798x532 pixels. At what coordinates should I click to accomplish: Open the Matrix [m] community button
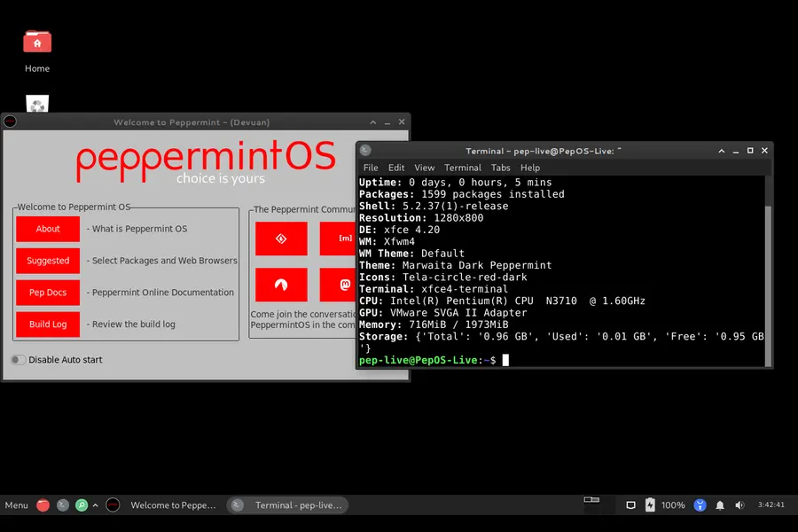(339, 239)
